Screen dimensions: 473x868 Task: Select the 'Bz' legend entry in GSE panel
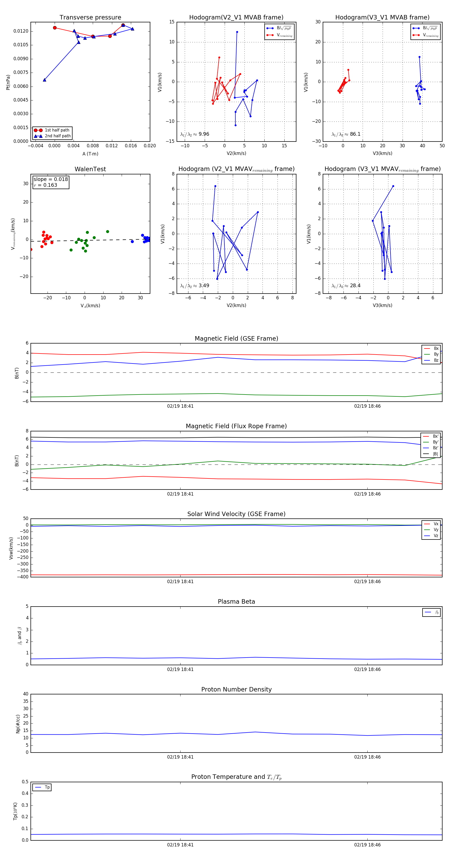(431, 360)
